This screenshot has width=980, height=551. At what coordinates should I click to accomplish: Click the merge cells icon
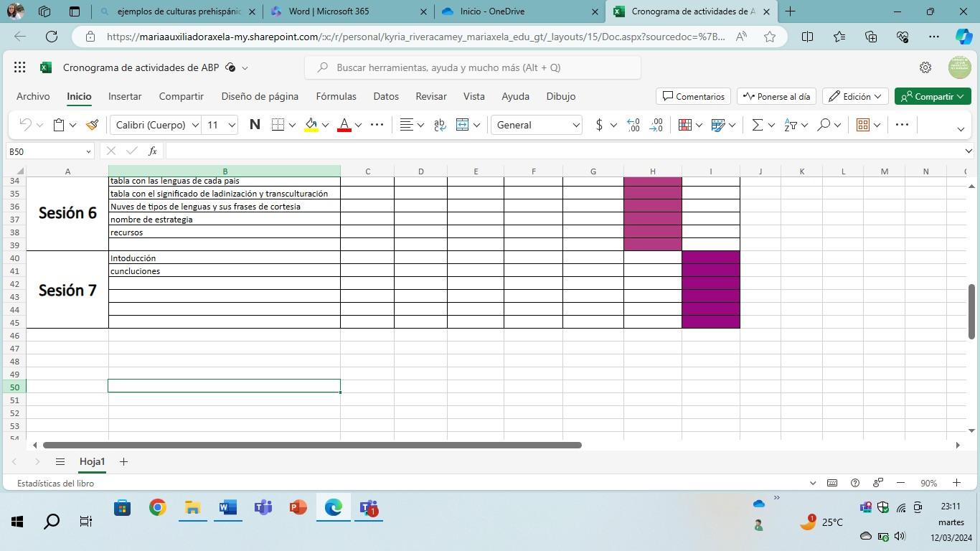pyautogui.click(x=463, y=125)
